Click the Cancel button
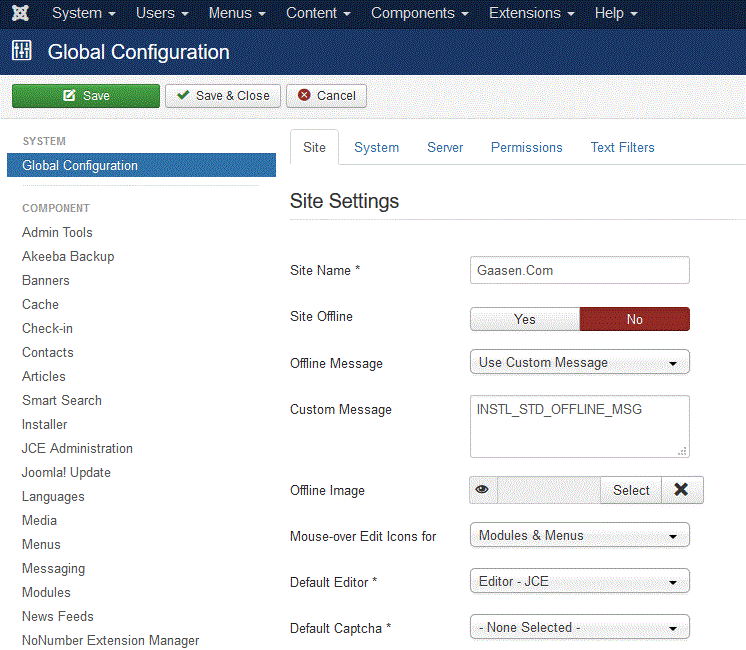Image resolution: width=746 pixels, height=650 pixels. pyautogui.click(x=326, y=96)
